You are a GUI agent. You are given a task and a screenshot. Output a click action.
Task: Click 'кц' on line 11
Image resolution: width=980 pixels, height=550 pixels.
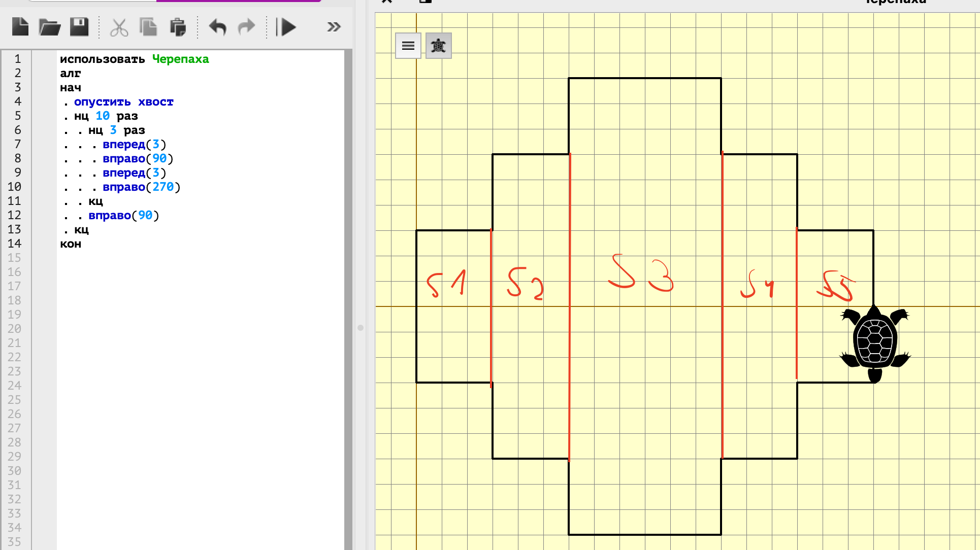pos(95,201)
